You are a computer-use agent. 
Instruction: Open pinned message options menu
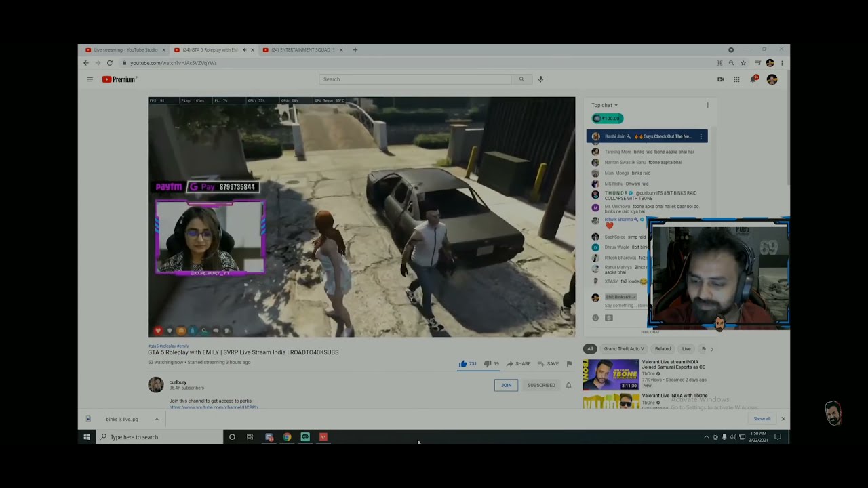701,136
